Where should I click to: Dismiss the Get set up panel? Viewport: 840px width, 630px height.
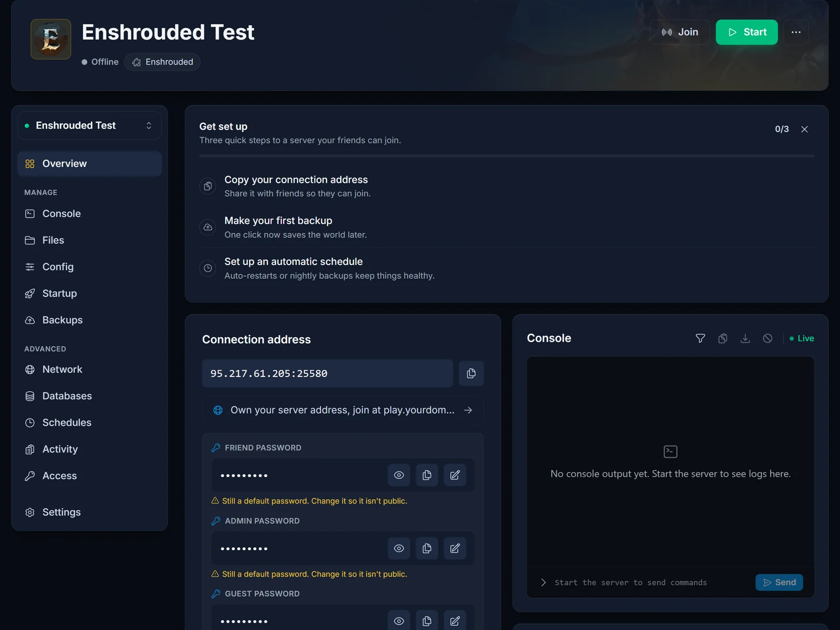coord(804,129)
